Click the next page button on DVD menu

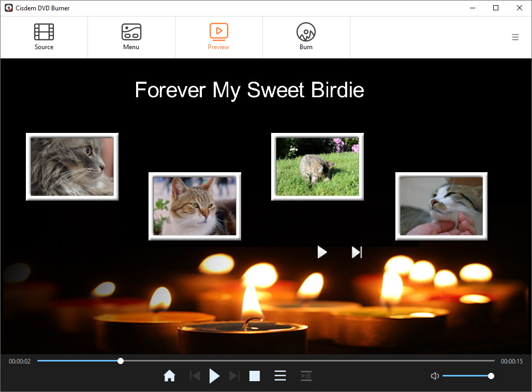coord(357,252)
